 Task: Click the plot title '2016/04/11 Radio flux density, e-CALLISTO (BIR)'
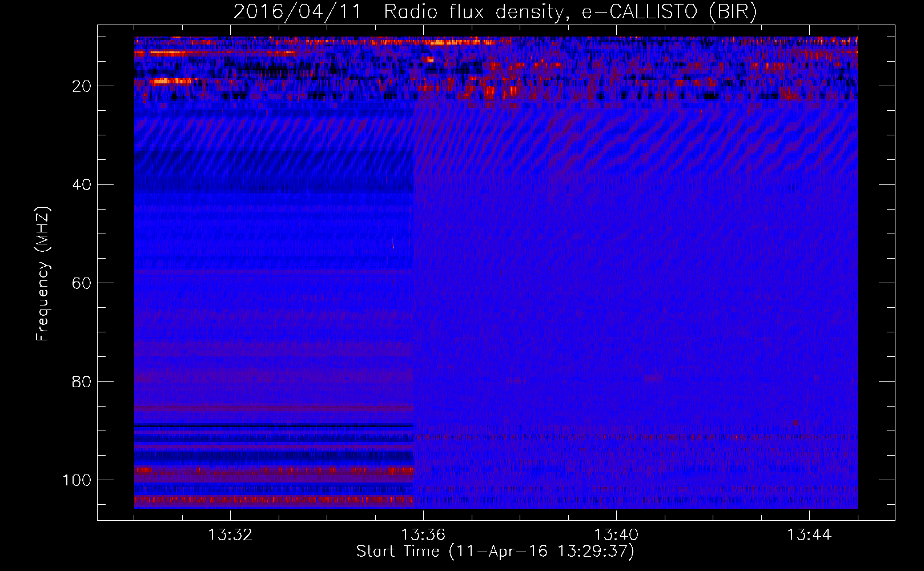click(495, 11)
